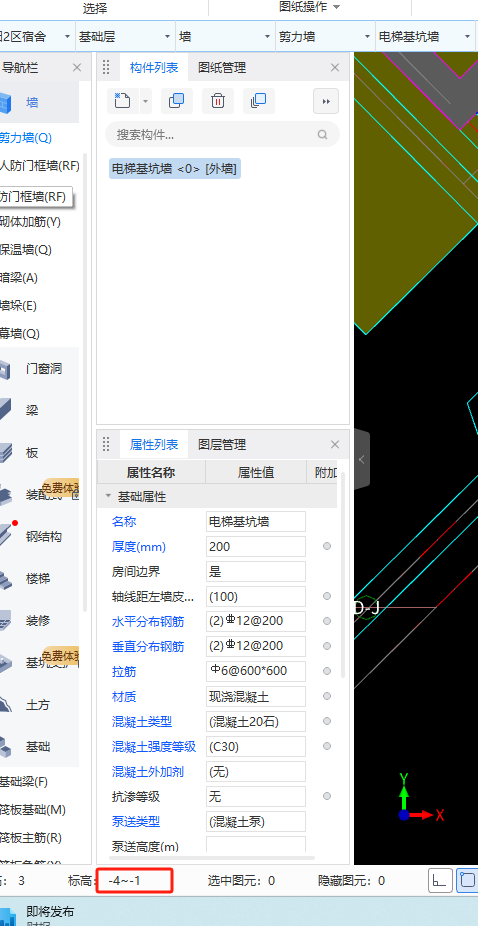The height and width of the screenshot is (926, 478).
Task: Expand more toolbar options in component list
Action: (x=326, y=101)
